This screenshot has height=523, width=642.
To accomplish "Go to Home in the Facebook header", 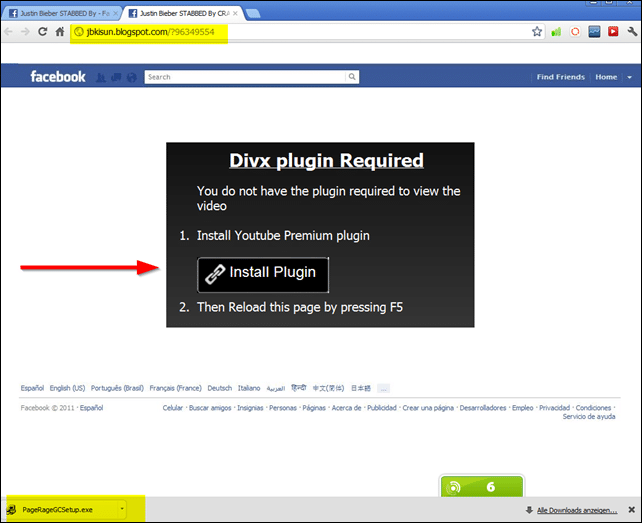I will tap(606, 77).
